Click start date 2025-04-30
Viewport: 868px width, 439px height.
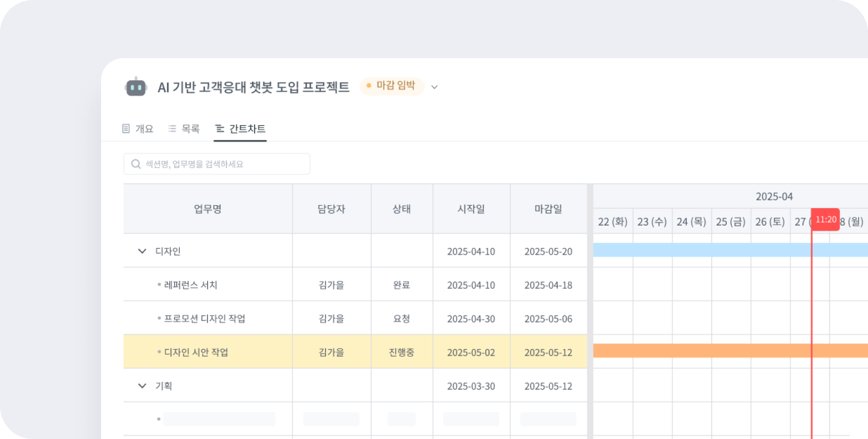coord(471,319)
